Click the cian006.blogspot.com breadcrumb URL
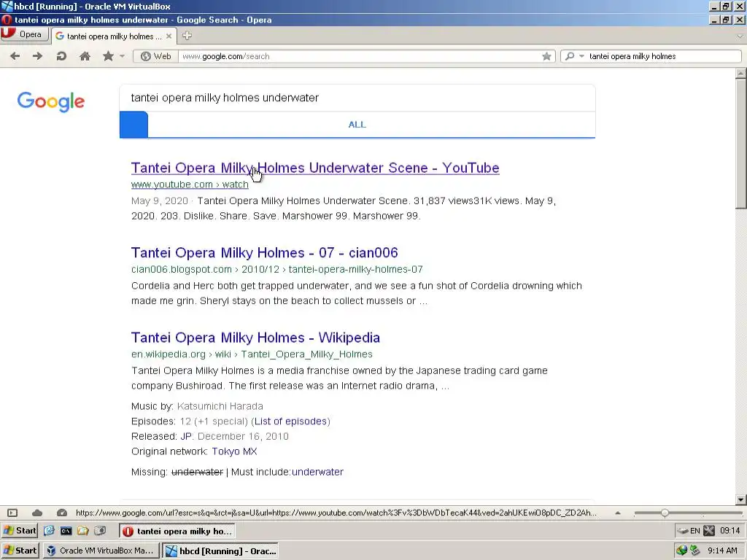The image size is (747, 560). coord(276,269)
